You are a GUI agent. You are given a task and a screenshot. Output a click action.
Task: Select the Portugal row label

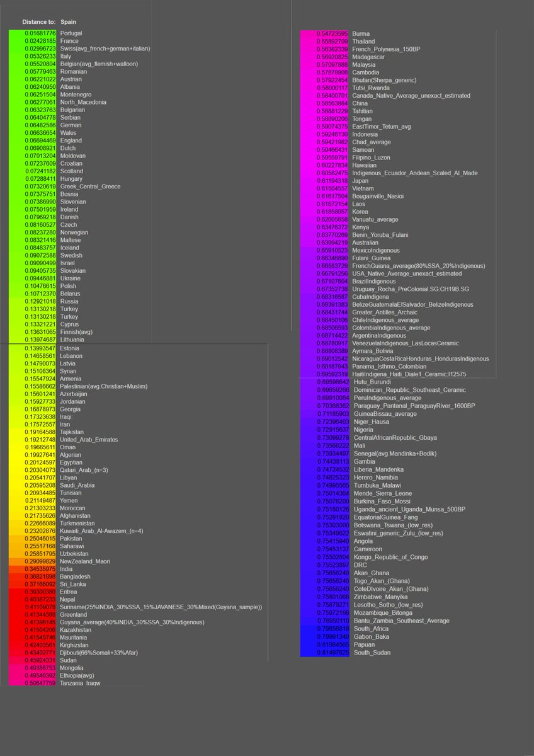(x=71, y=33)
